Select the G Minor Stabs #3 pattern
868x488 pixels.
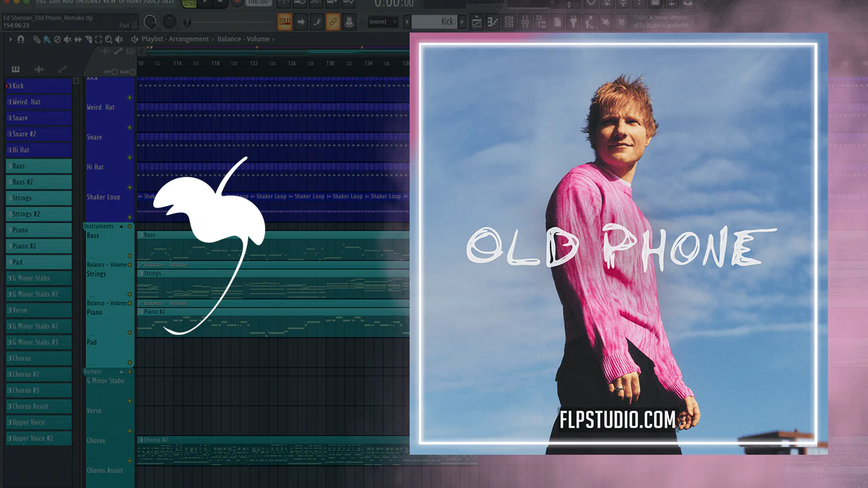[39, 342]
